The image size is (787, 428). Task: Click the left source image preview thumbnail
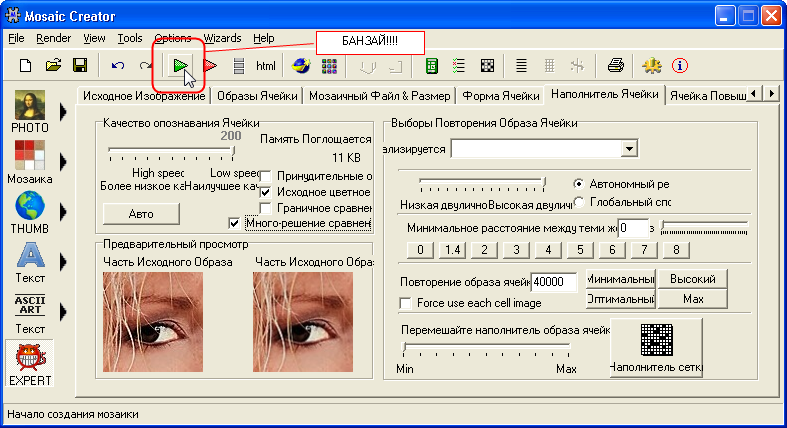click(x=153, y=322)
